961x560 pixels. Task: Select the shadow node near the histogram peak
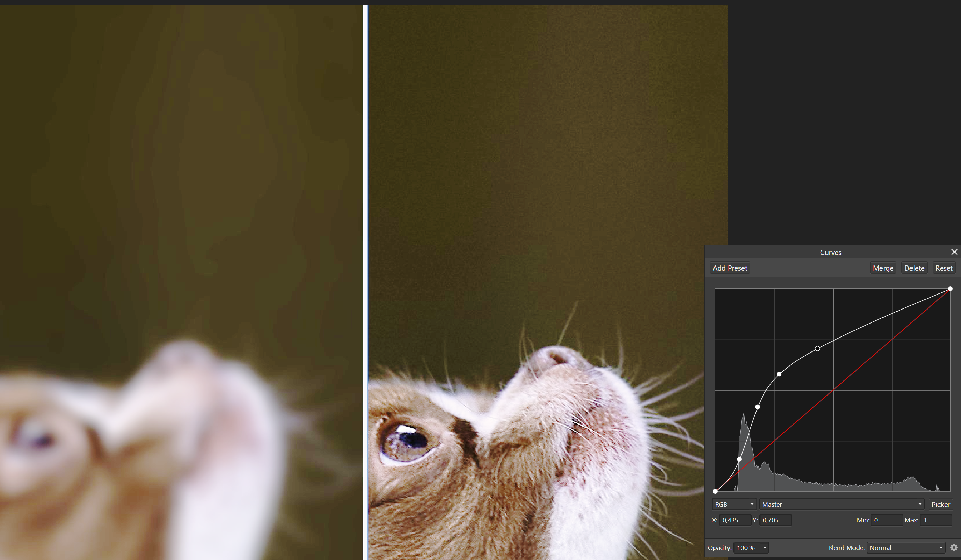point(739,459)
